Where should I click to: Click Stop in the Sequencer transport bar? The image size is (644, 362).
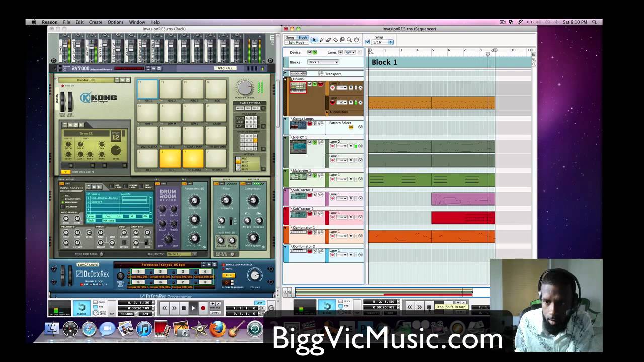click(429, 307)
